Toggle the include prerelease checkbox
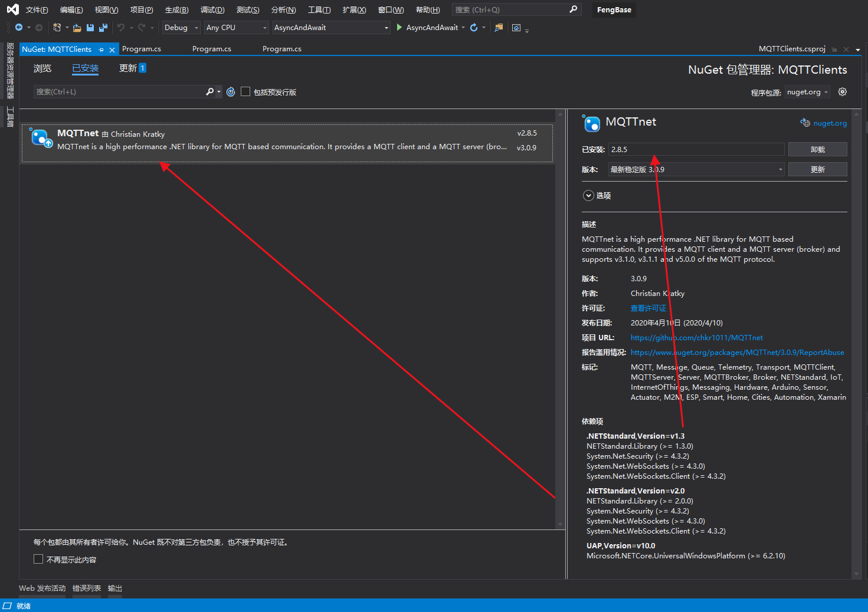 tap(245, 91)
